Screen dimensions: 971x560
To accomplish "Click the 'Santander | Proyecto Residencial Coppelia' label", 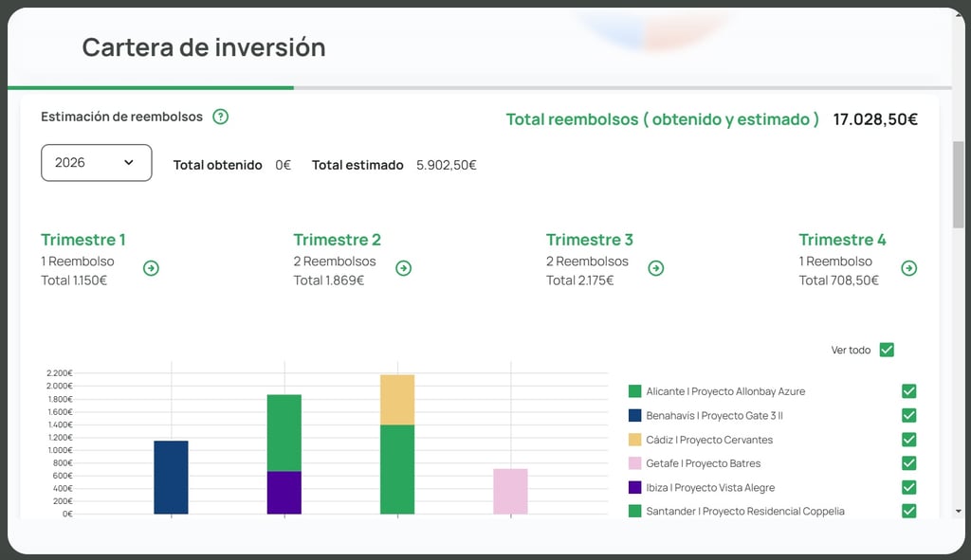I will 745,511.
